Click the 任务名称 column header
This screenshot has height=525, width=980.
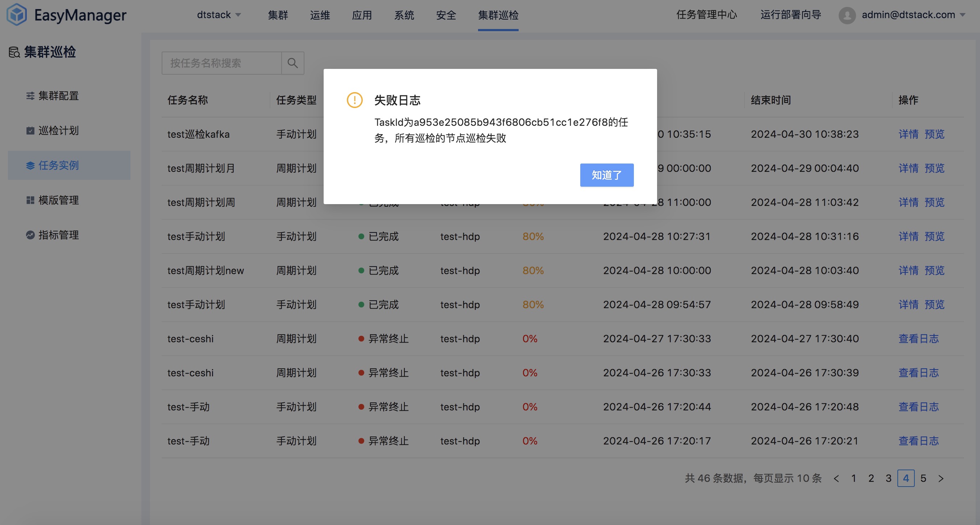[187, 100]
